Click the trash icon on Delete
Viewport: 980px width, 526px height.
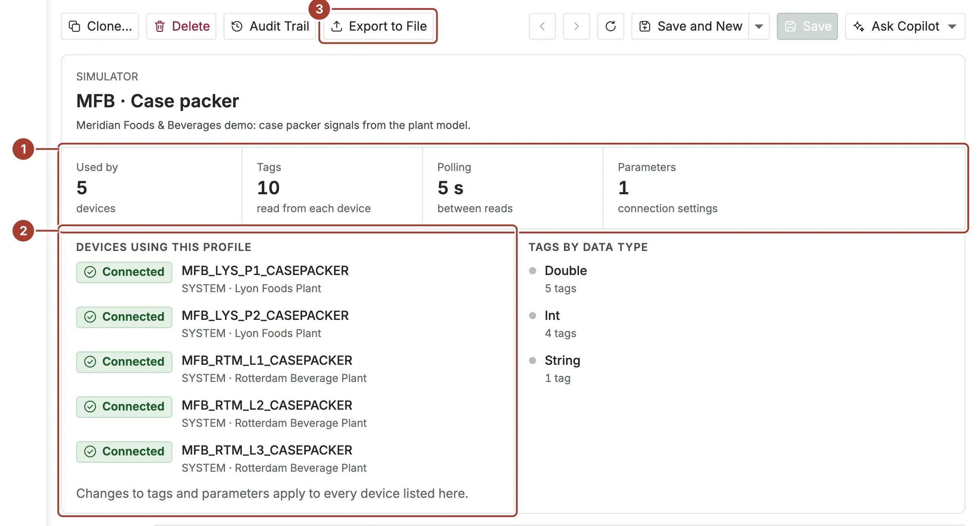coord(160,27)
